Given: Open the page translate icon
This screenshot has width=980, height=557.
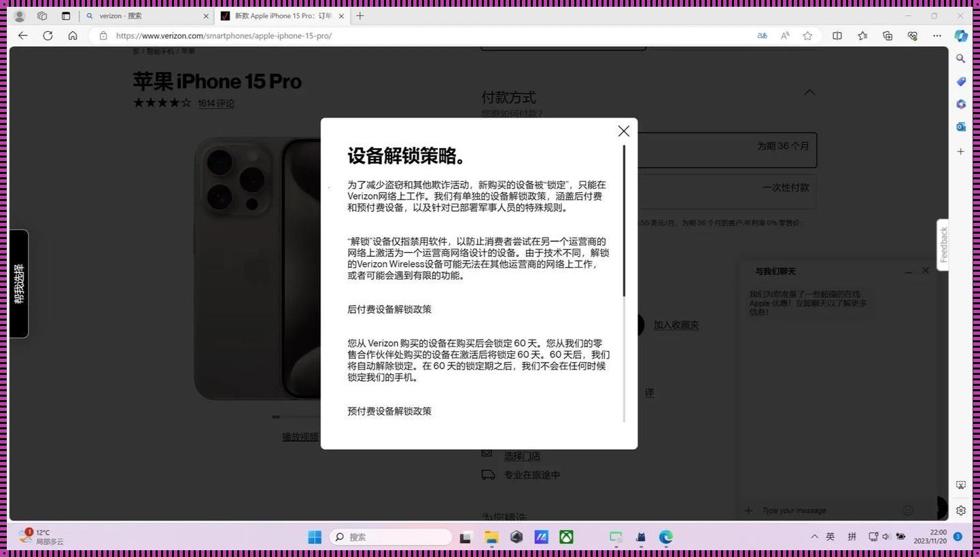Looking at the screenshot, I should pyautogui.click(x=763, y=35).
